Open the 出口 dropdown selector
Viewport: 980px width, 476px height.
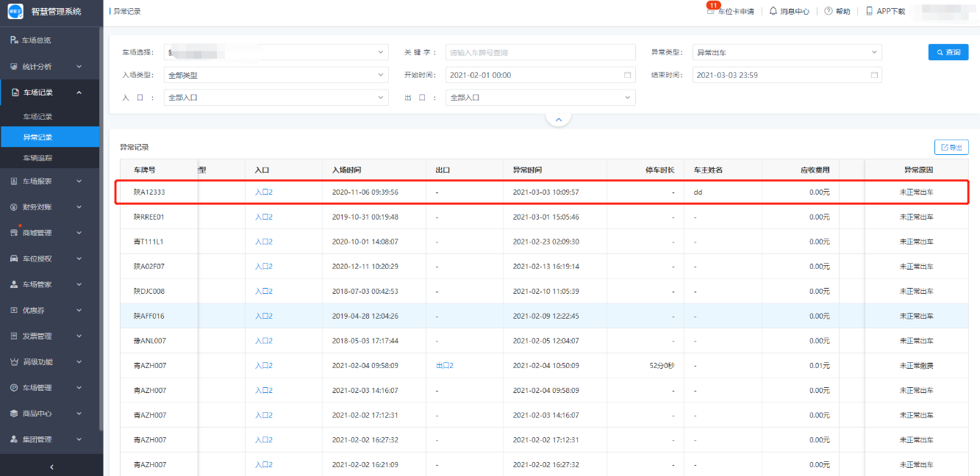tap(540, 97)
